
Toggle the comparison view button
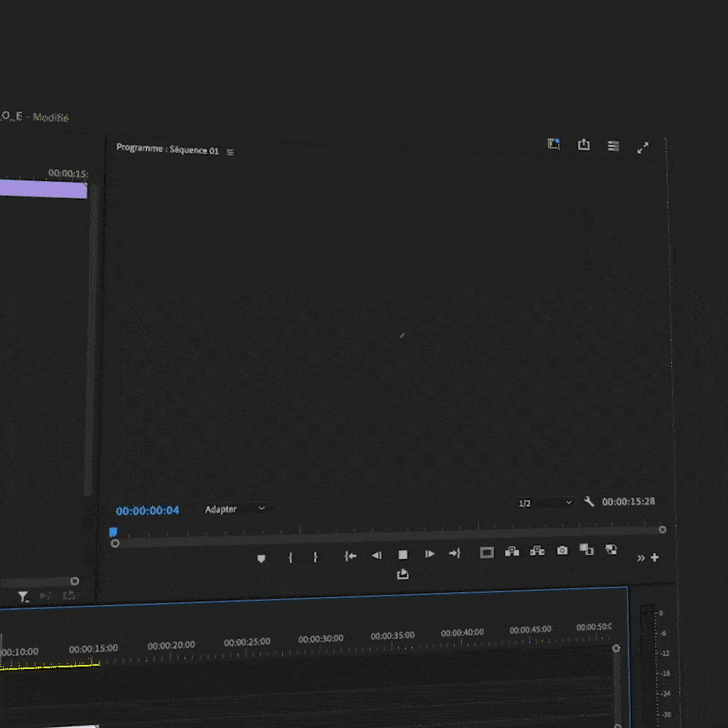pyautogui.click(x=586, y=550)
